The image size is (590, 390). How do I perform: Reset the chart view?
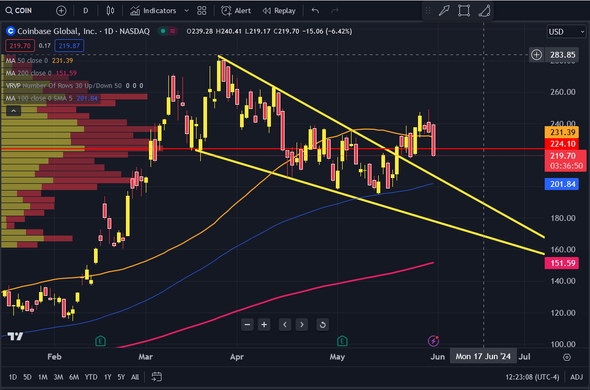point(322,324)
